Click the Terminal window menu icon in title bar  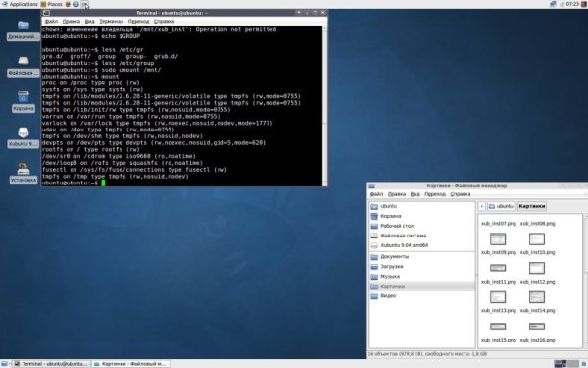(46, 13)
